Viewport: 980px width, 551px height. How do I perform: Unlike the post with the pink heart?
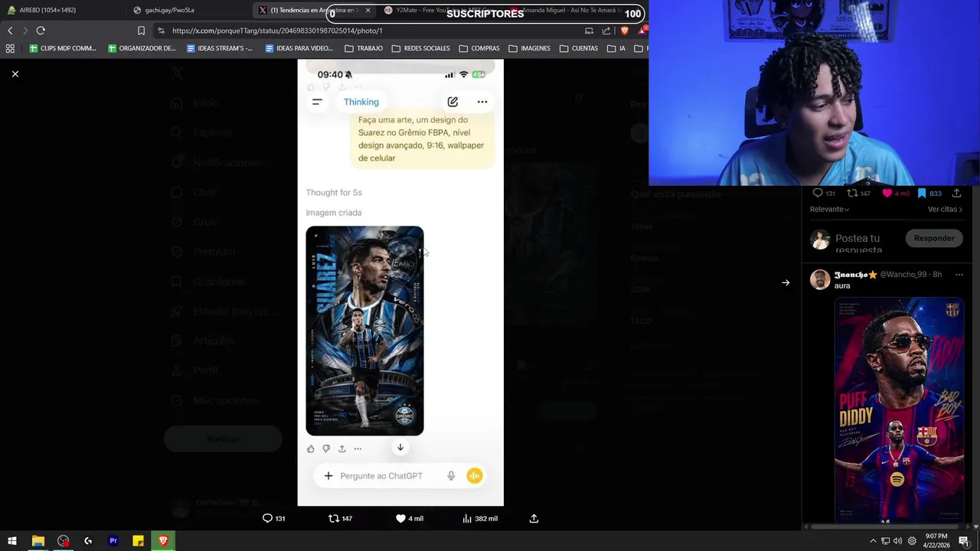point(887,193)
